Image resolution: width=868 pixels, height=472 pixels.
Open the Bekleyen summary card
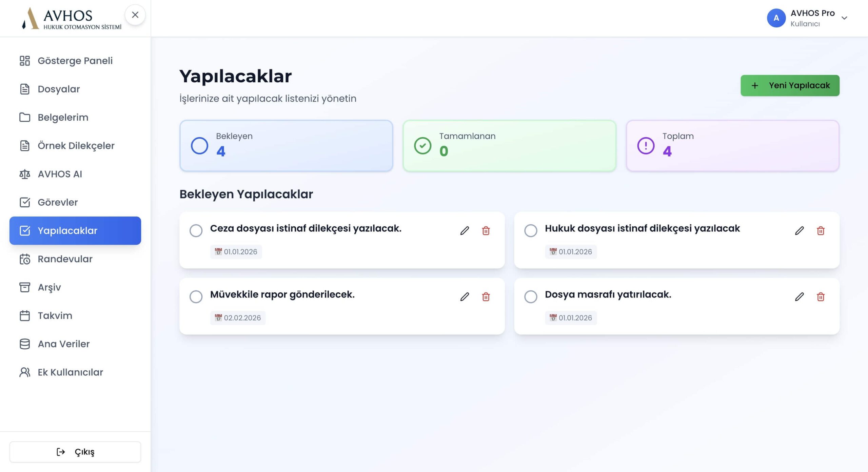click(286, 146)
